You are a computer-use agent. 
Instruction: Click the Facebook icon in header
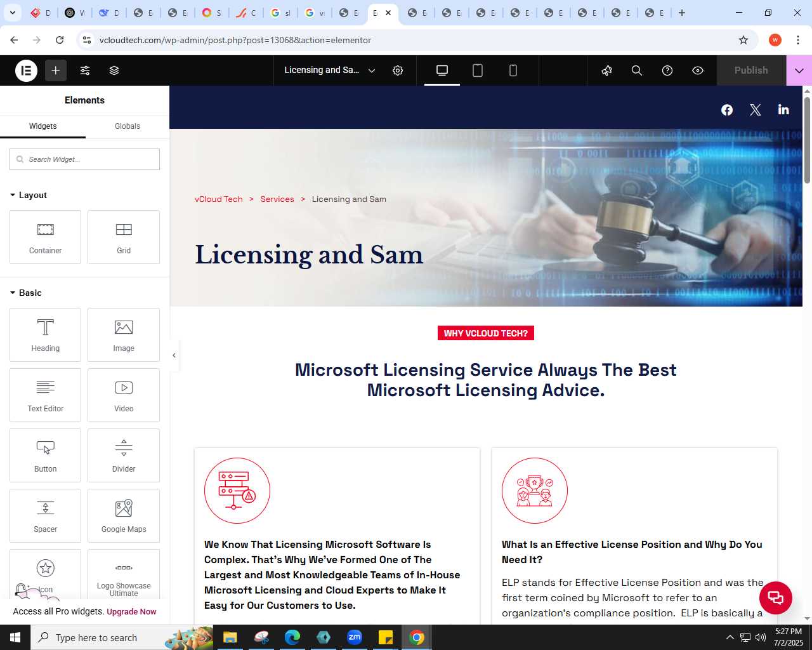point(727,110)
